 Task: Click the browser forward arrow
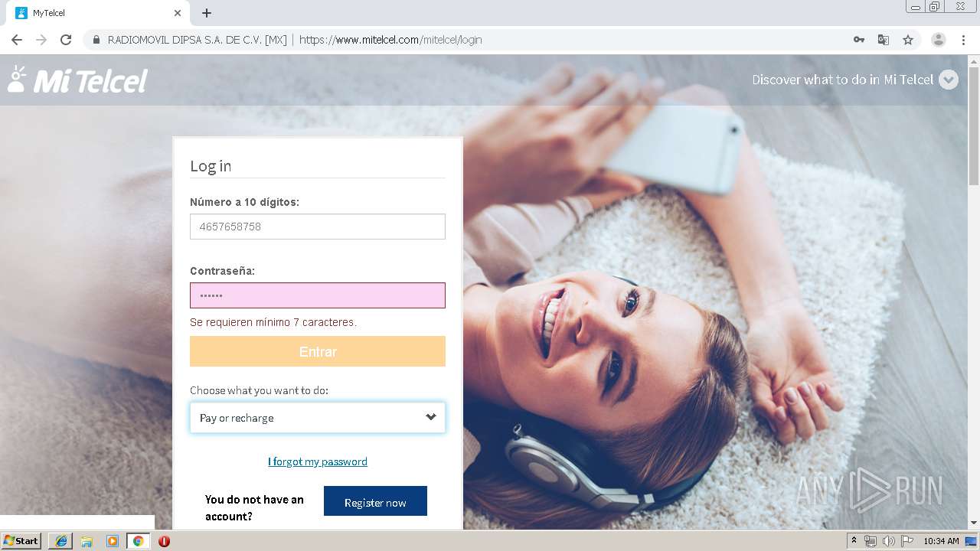point(41,40)
